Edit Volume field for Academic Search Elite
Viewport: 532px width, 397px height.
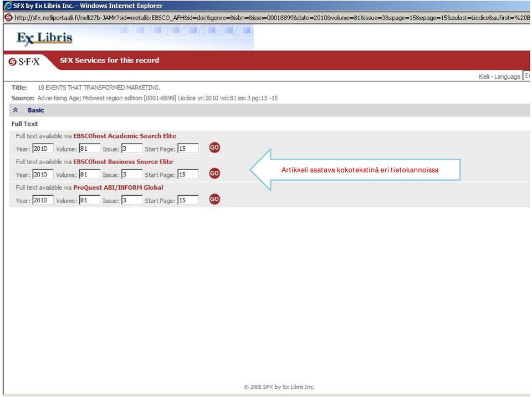pos(90,149)
